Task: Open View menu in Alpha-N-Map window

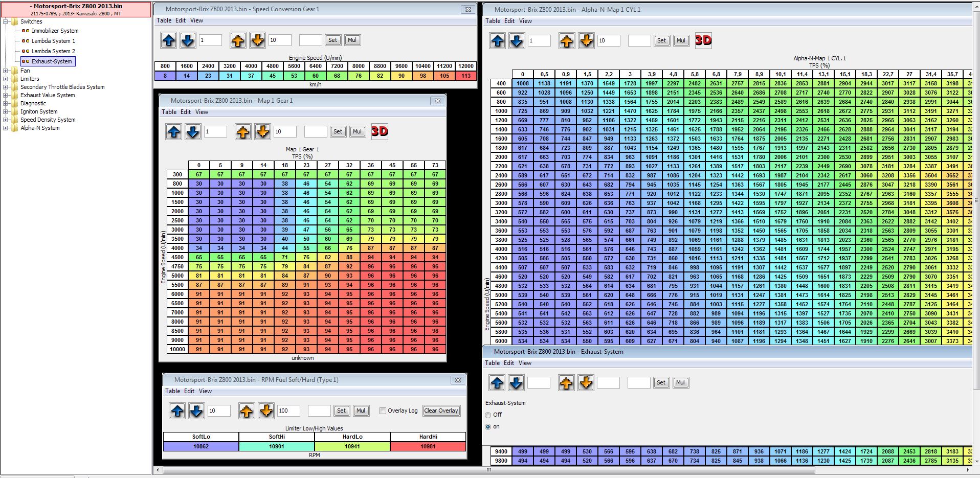Action: click(x=525, y=21)
